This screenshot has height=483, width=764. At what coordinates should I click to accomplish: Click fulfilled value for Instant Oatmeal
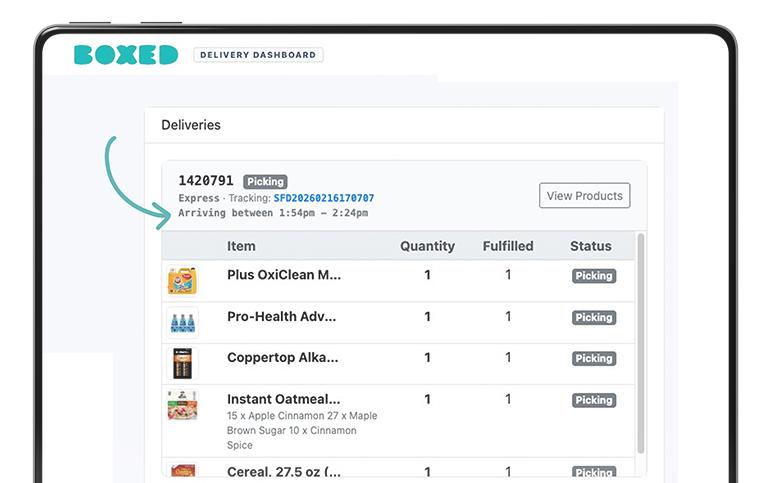[508, 399]
